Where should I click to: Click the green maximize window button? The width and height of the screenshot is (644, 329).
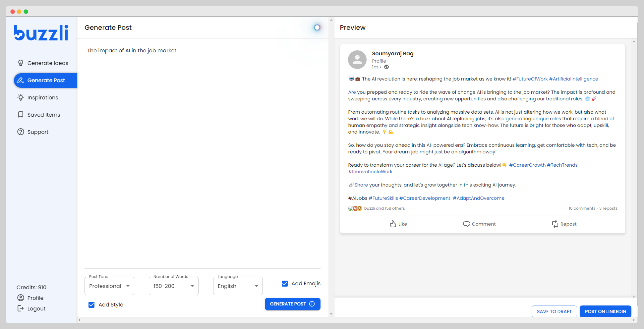[26, 12]
